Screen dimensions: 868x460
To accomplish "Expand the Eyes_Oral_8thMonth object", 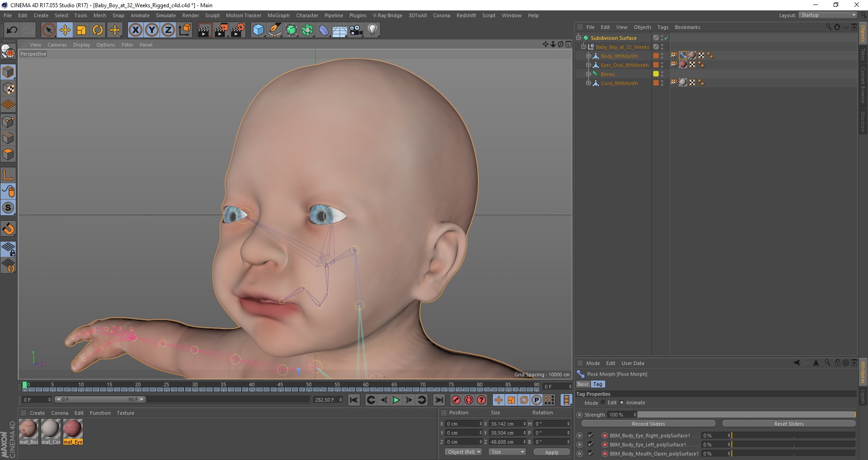I will click(588, 65).
